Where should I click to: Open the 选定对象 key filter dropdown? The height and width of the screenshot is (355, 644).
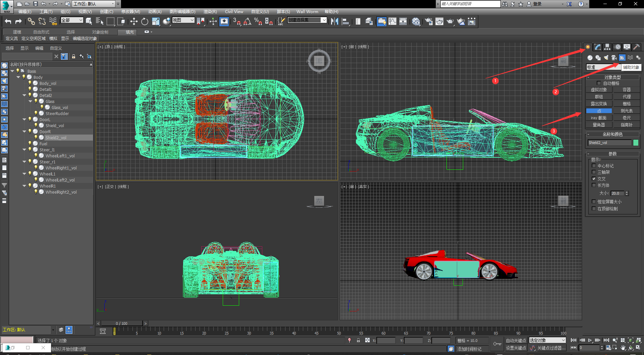click(x=547, y=340)
